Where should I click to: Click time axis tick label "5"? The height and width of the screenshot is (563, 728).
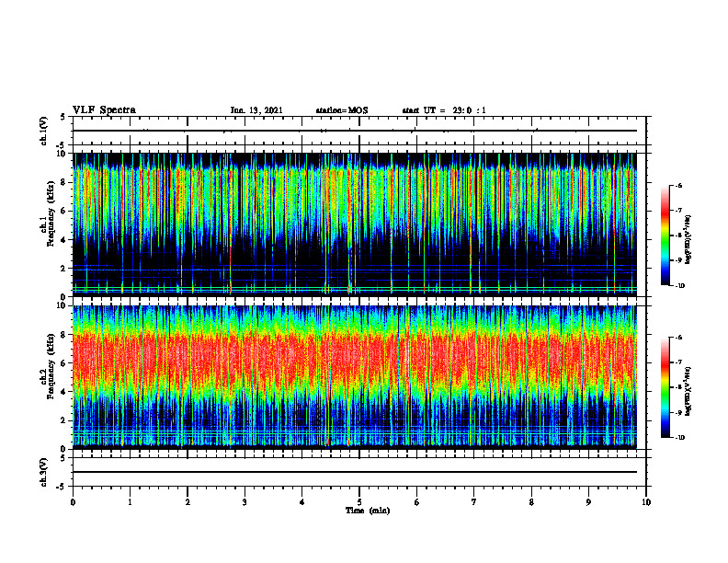click(x=359, y=502)
